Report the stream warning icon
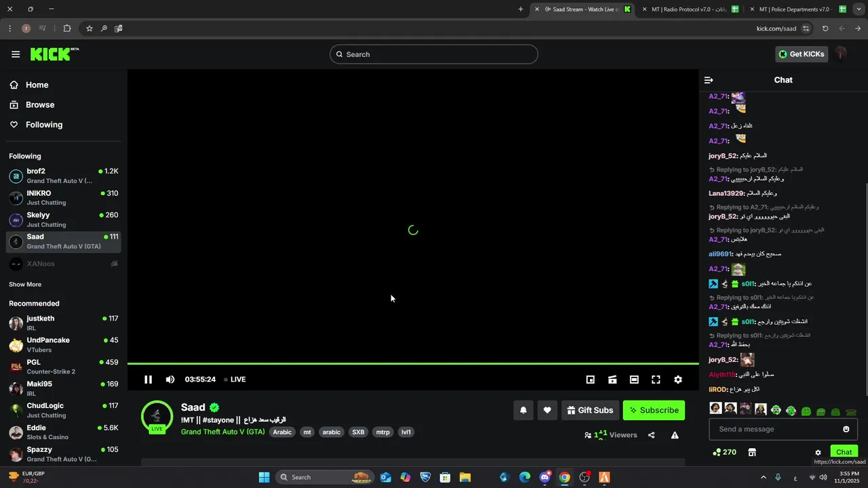Viewport: 868px width, 488px height. (x=675, y=435)
